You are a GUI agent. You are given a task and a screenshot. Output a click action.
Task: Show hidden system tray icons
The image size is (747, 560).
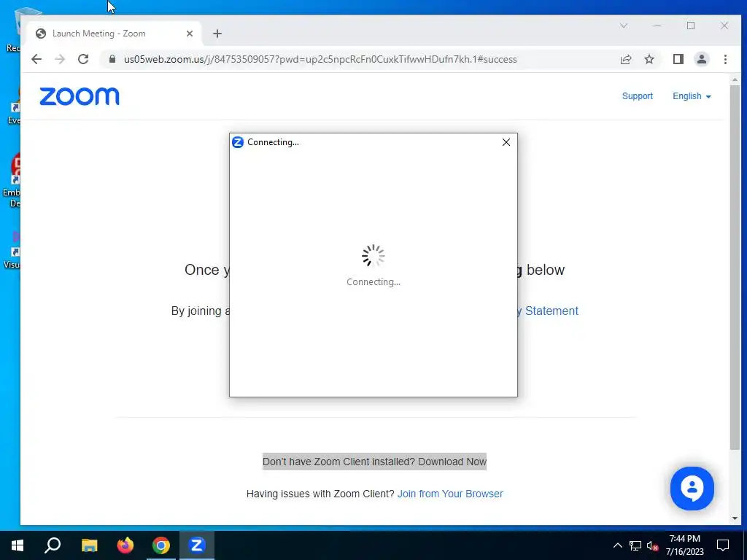point(617,545)
